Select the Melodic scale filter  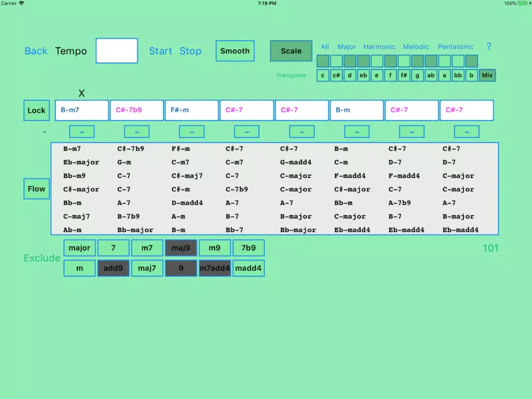tap(416, 47)
